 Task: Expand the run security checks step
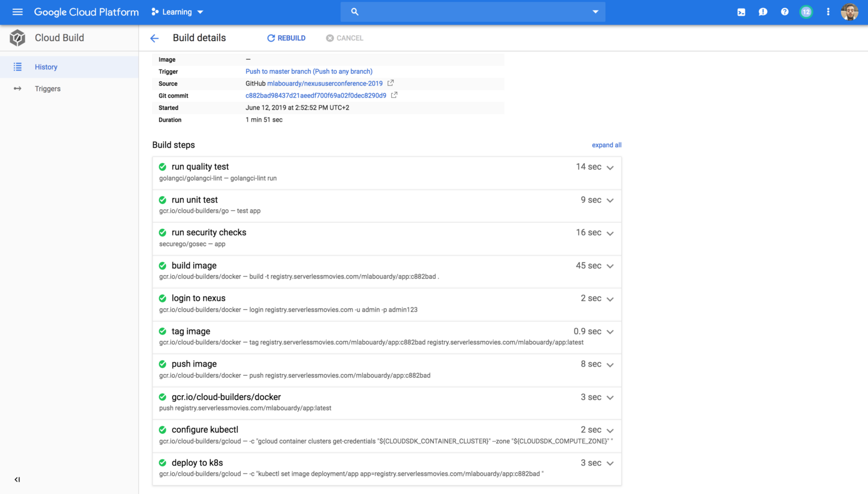[610, 233]
